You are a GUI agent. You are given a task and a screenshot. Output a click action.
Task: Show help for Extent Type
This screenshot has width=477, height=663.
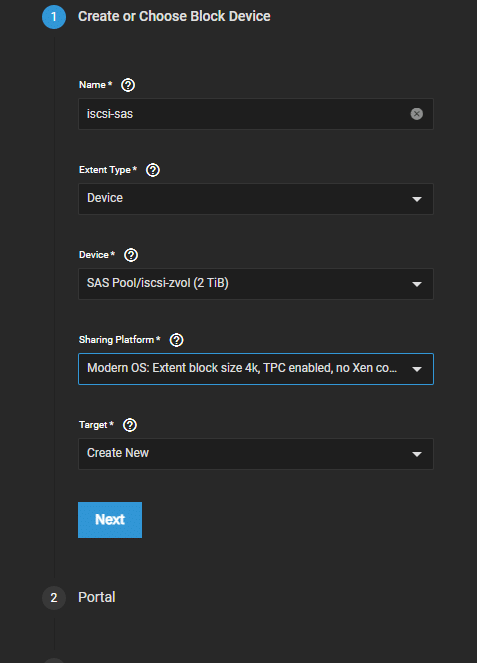pyautogui.click(x=153, y=170)
